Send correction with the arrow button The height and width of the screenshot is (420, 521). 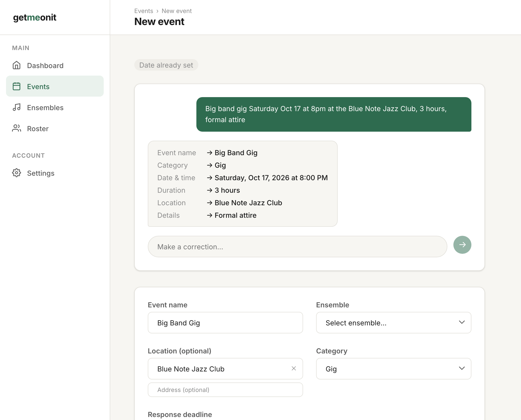(x=462, y=245)
